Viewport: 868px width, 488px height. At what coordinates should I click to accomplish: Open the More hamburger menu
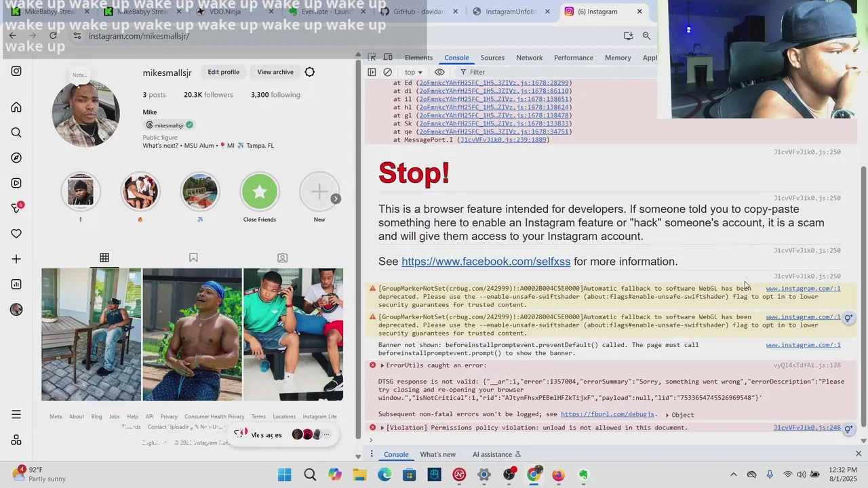click(16, 414)
